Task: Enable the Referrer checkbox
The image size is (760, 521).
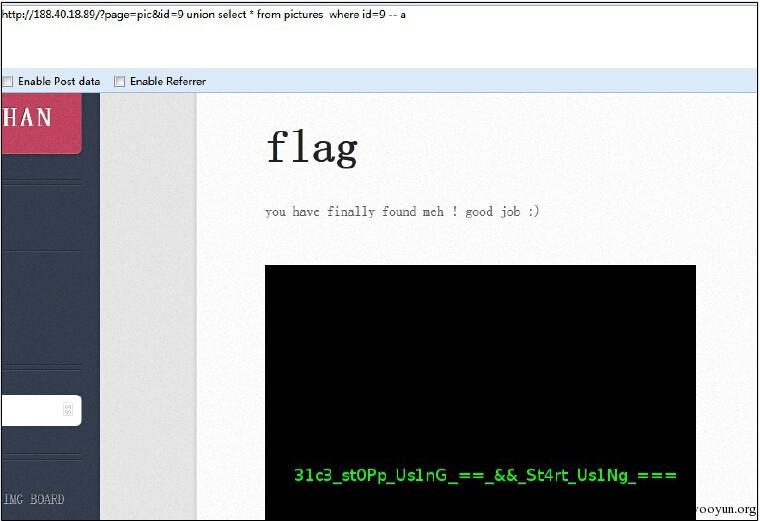Action: [119, 81]
